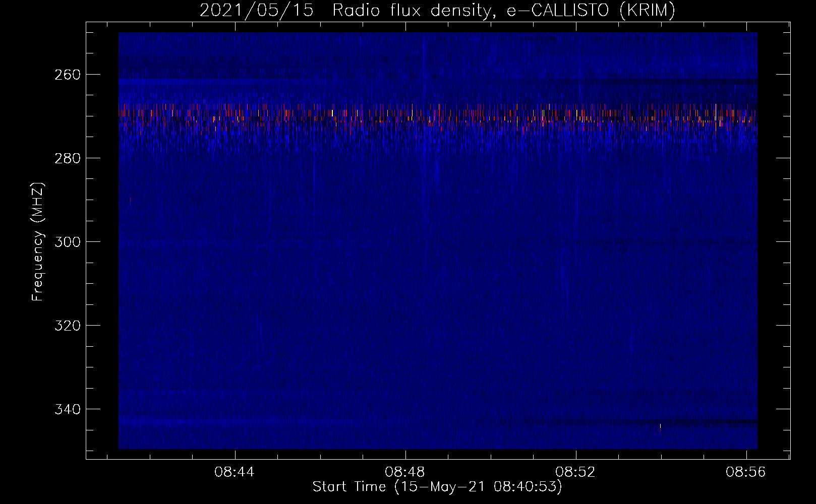Click the 08:56 time tick label
The image size is (816, 504).
(x=745, y=472)
